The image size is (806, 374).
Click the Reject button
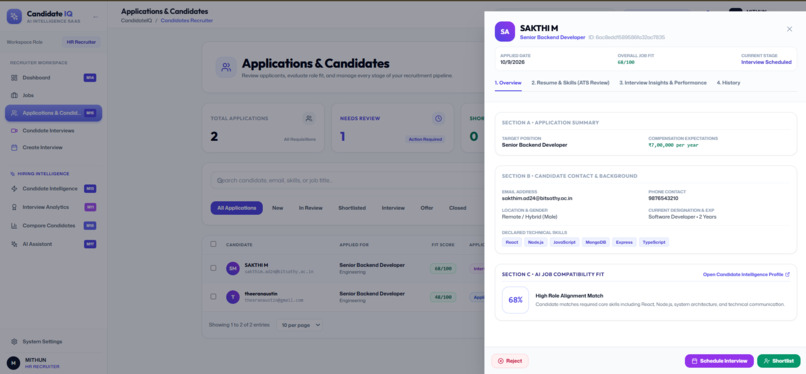pos(510,361)
